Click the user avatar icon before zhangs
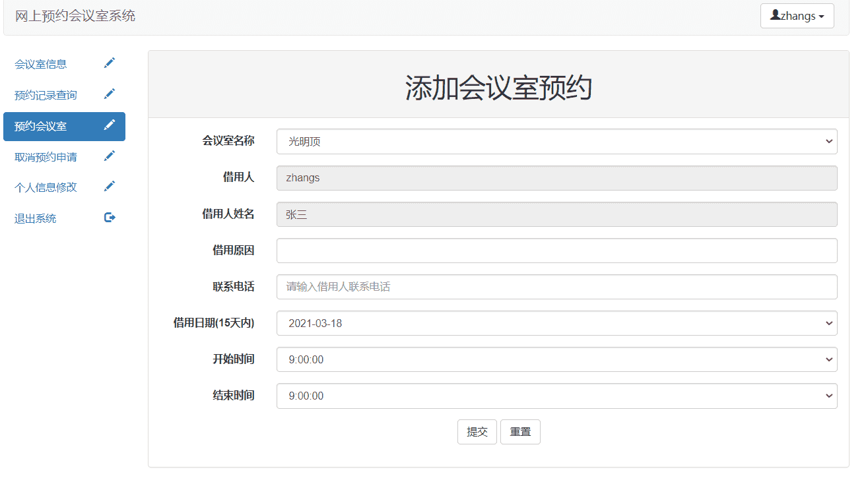This screenshot has width=868, height=484. coord(775,15)
